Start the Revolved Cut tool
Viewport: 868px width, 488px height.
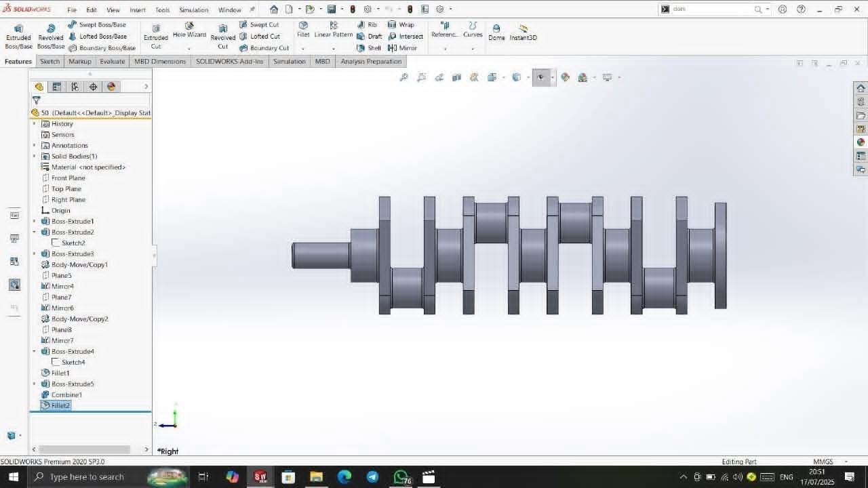(223, 37)
